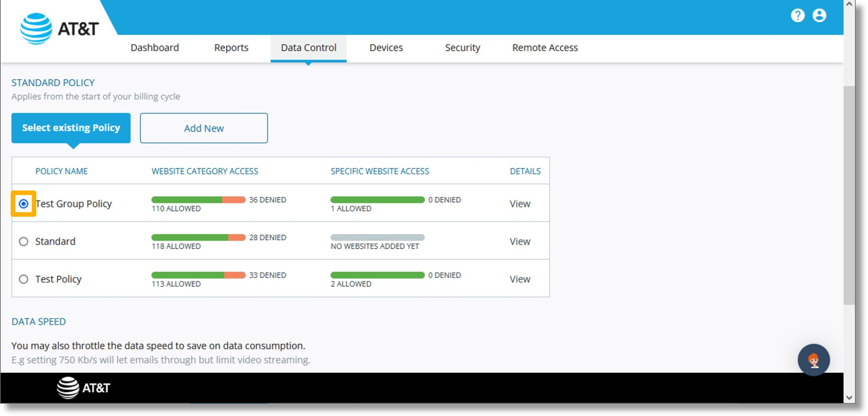The height and width of the screenshot is (416, 868).
Task: Click the '113 ALLOWED' label
Action: point(176,284)
